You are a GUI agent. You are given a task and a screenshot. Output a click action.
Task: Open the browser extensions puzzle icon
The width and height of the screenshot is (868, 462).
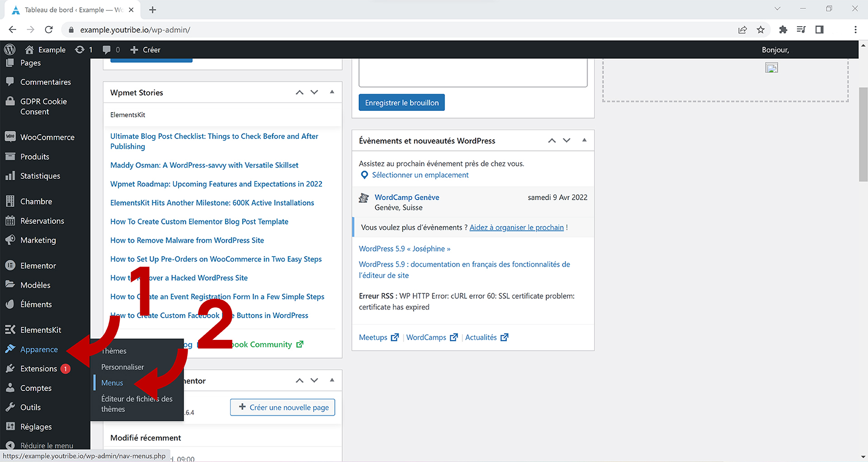(x=783, y=30)
